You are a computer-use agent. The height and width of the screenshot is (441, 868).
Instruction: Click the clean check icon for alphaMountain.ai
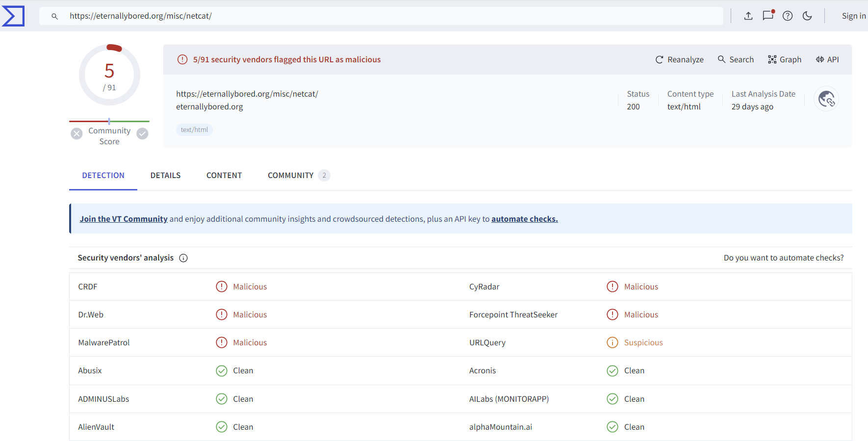pos(613,427)
